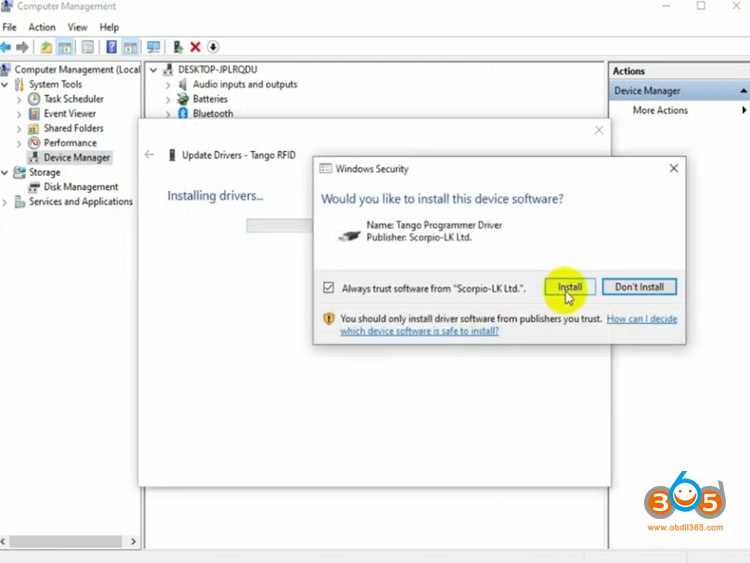This screenshot has height=563, width=750.
Task: Click the left pane scroll left arrow
Action: (3, 541)
